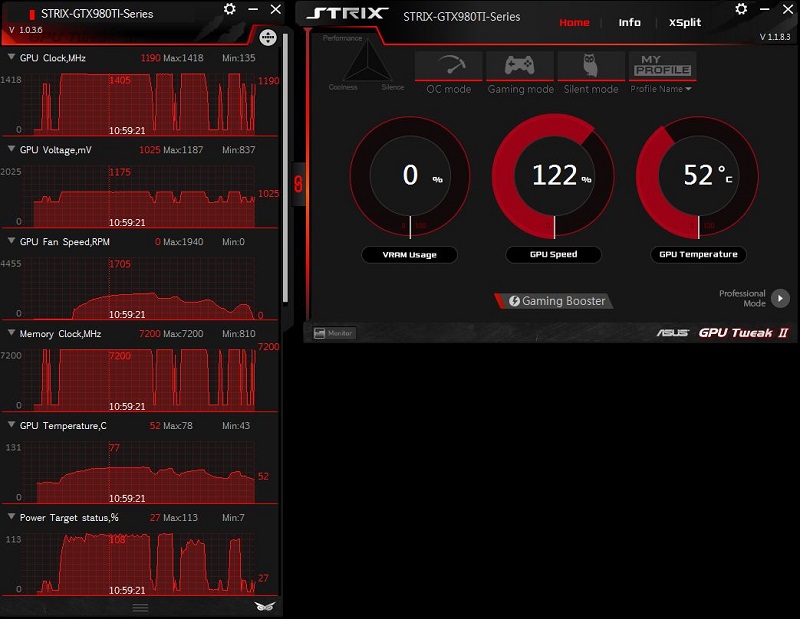The height and width of the screenshot is (619, 800).
Task: Collapse the GPU Fan Speed graph
Action: (x=11, y=241)
